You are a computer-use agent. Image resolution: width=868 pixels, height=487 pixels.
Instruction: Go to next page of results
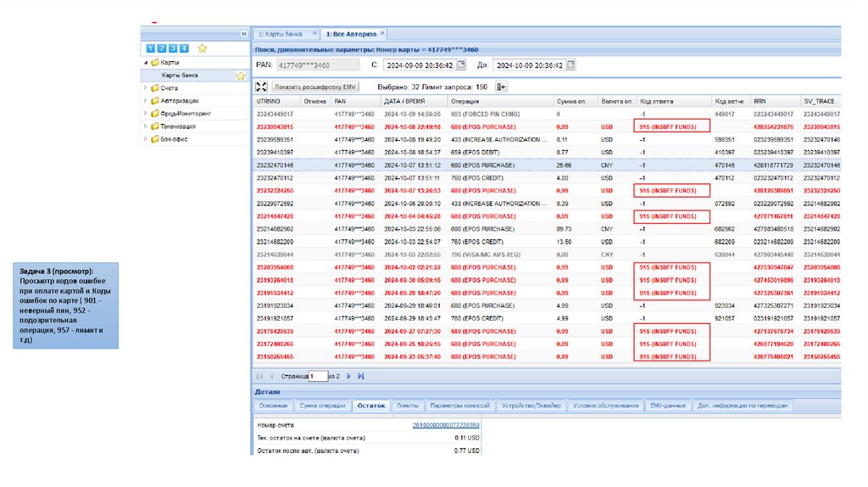[348, 375]
